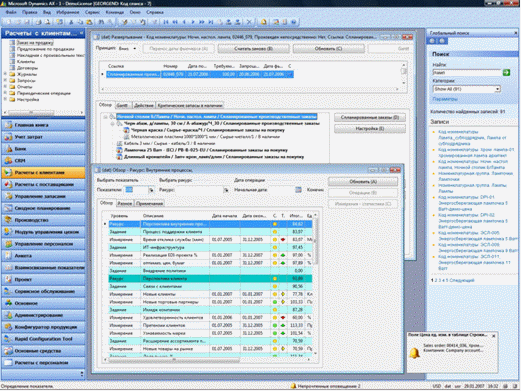The height and width of the screenshot is (391, 521).
Task: Switch to Разное tab
Action: tap(125, 203)
